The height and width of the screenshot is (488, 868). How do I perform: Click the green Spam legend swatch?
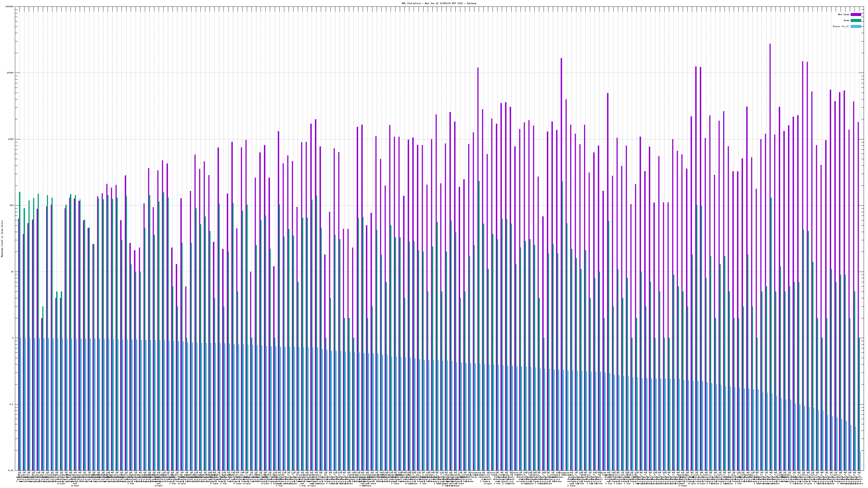pos(856,21)
